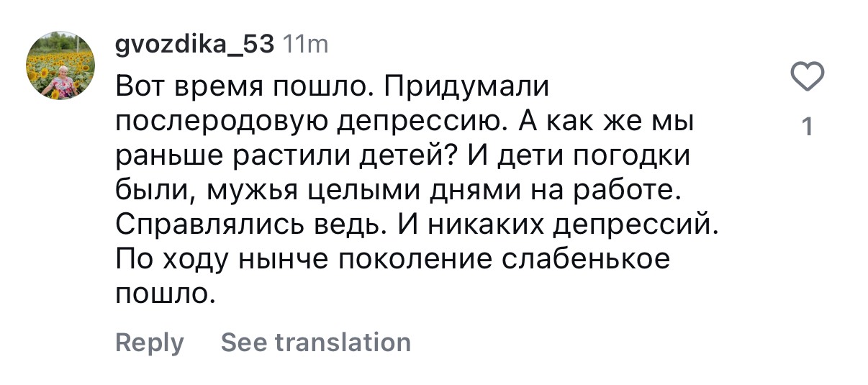Reply to gvozdika_53's comment
Viewport: 868px width, 385px height.
pos(150,343)
